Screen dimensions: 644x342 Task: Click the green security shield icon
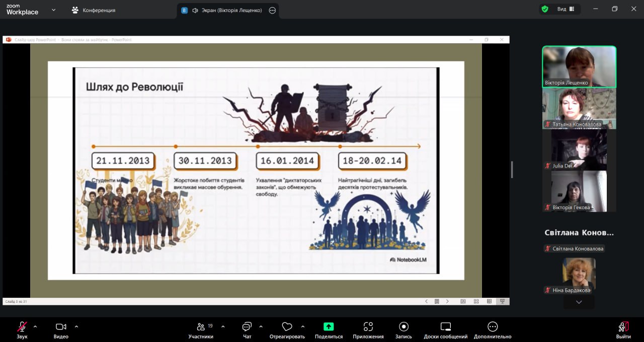pyautogui.click(x=545, y=9)
